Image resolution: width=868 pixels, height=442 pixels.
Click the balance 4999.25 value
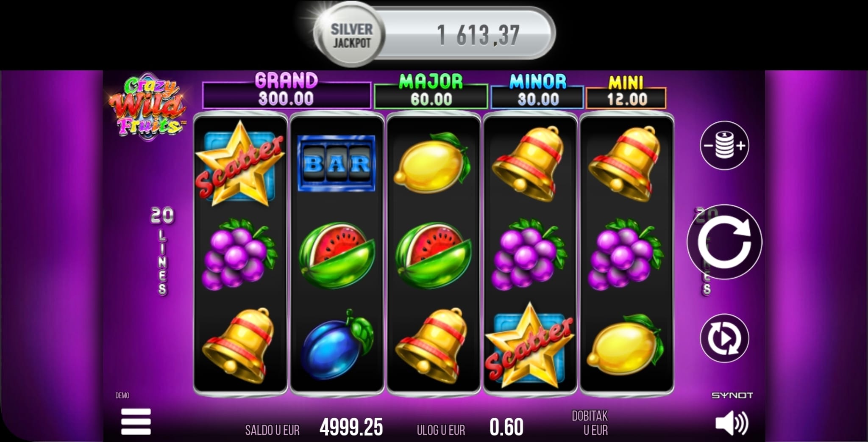(351, 427)
